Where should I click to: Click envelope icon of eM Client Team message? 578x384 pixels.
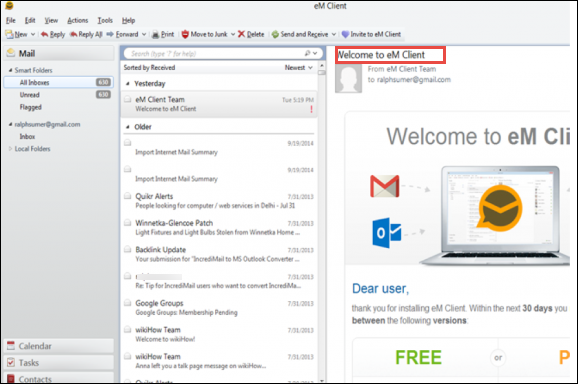pos(128,99)
